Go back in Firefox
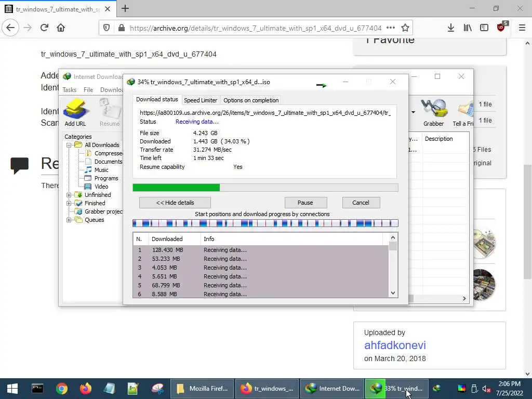This screenshot has height=399, width=532. pyautogui.click(x=10, y=28)
